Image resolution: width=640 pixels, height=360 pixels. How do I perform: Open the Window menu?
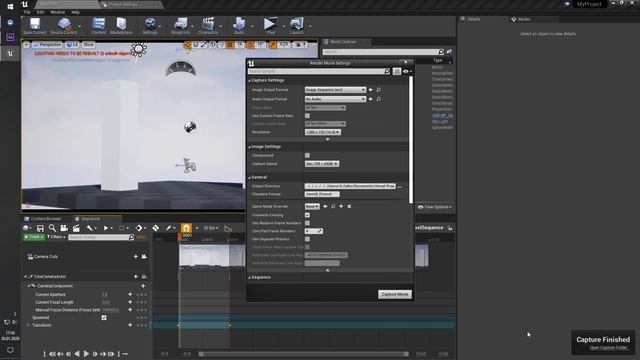[58, 12]
